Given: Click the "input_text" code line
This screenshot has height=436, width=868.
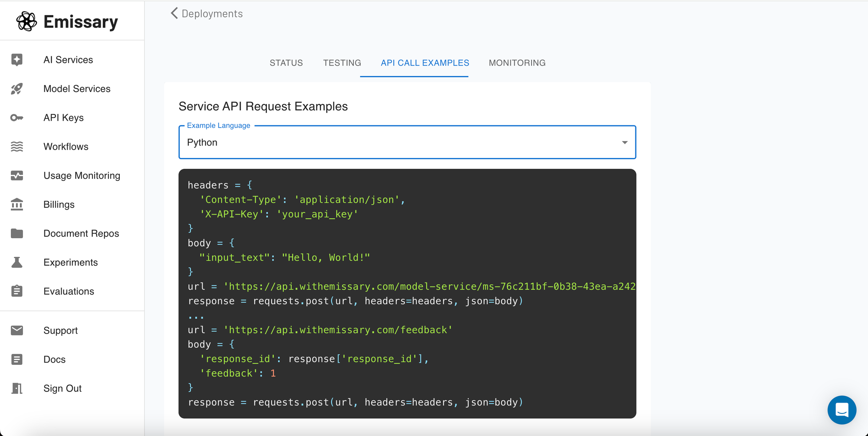Looking at the screenshot, I should point(285,257).
